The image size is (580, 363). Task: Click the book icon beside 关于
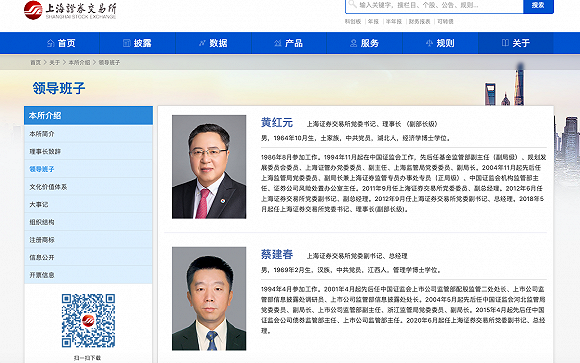505,43
